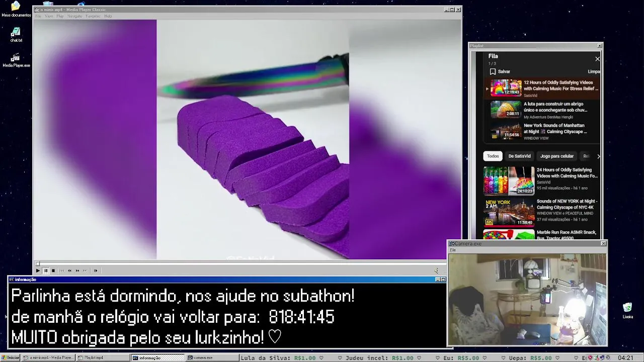The height and width of the screenshot is (362, 644).
Task: Select the informação taskbar button
Action: pos(157,357)
